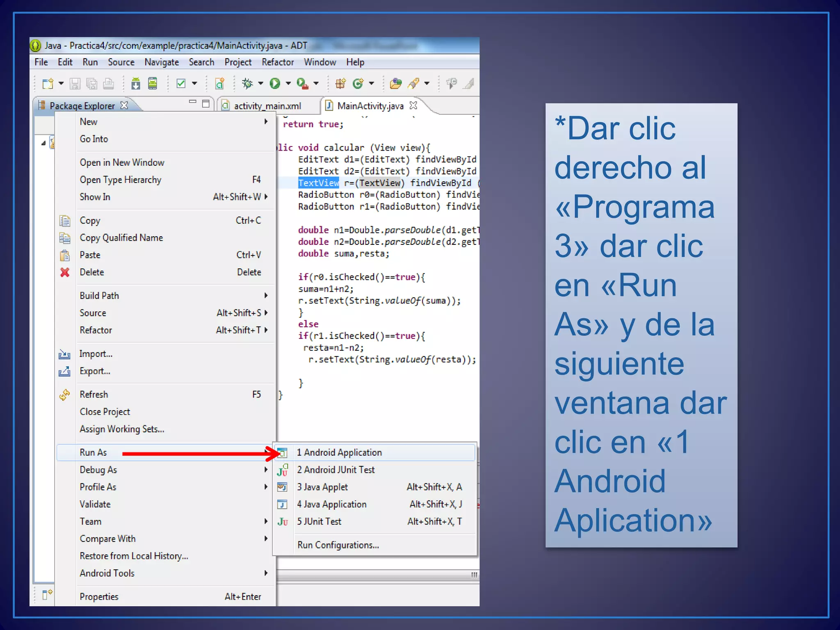Open the Navigate menu
Viewport: 840px width, 630px height.
click(x=162, y=62)
